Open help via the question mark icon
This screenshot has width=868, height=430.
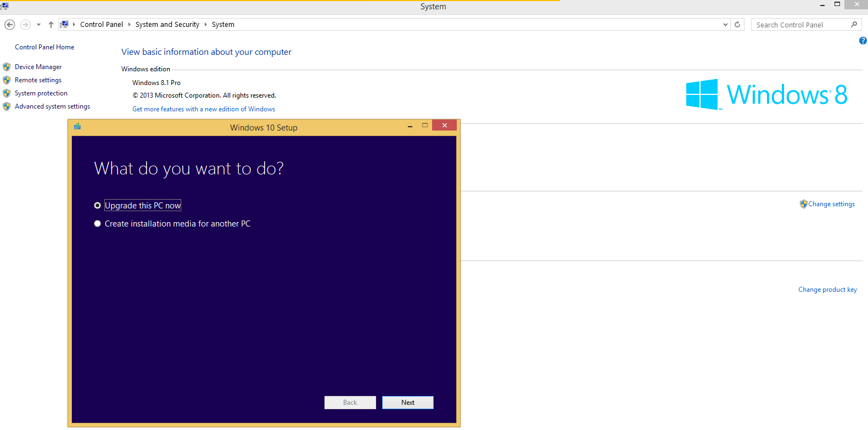863,41
